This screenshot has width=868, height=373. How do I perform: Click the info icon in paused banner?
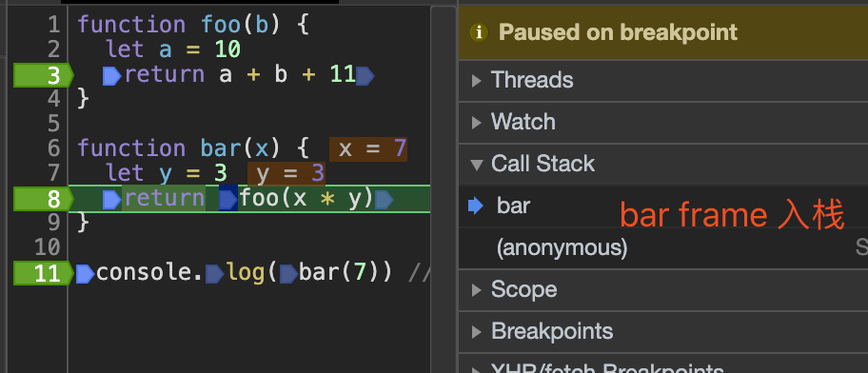[x=479, y=32]
